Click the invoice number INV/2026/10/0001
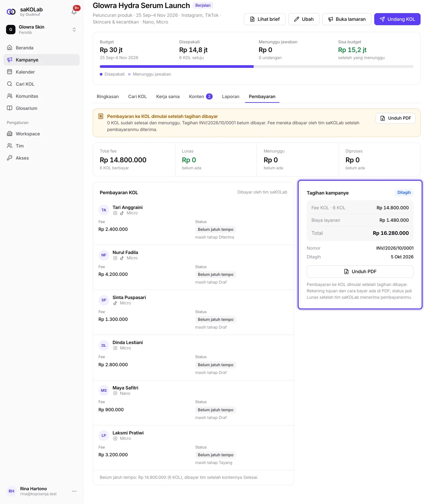Image resolution: width=430 pixels, height=504 pixels. click(x=395, y=248)
